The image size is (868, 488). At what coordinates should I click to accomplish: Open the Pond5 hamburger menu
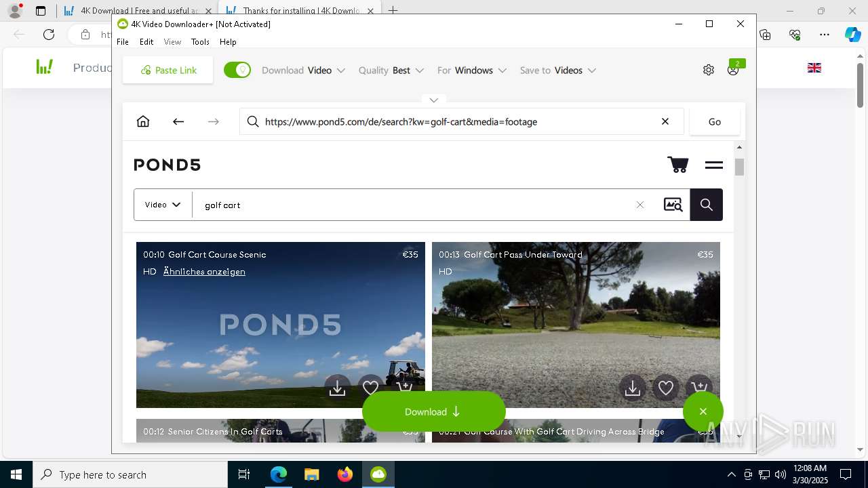tap(713, 165)
